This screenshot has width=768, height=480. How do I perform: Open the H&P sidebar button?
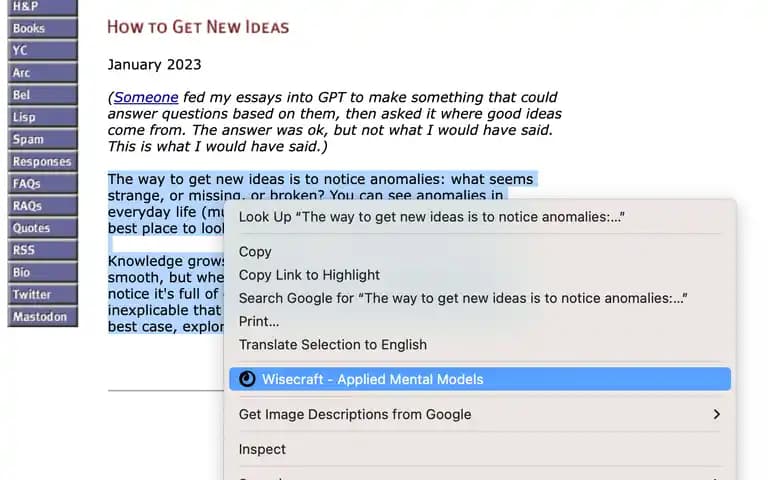click(43, 7)
